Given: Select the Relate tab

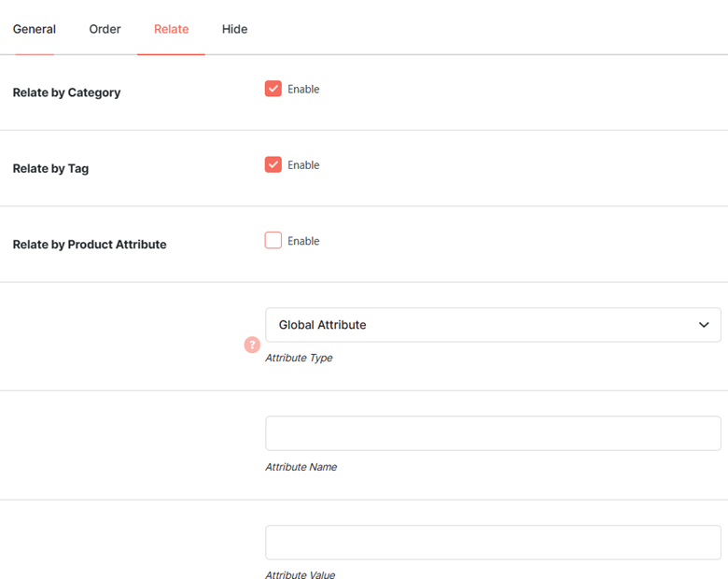Looking at the screenshot, I should [x=172, y=29].
